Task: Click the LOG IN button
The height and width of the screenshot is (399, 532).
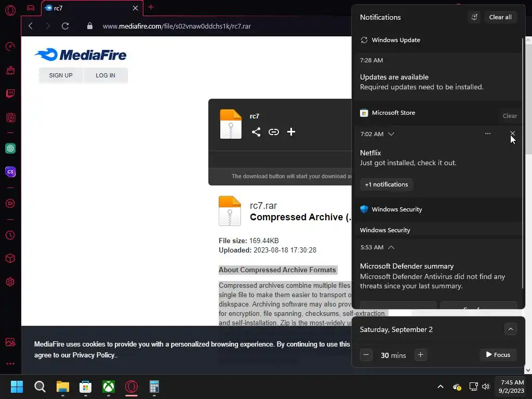Action: pos(105,75)
